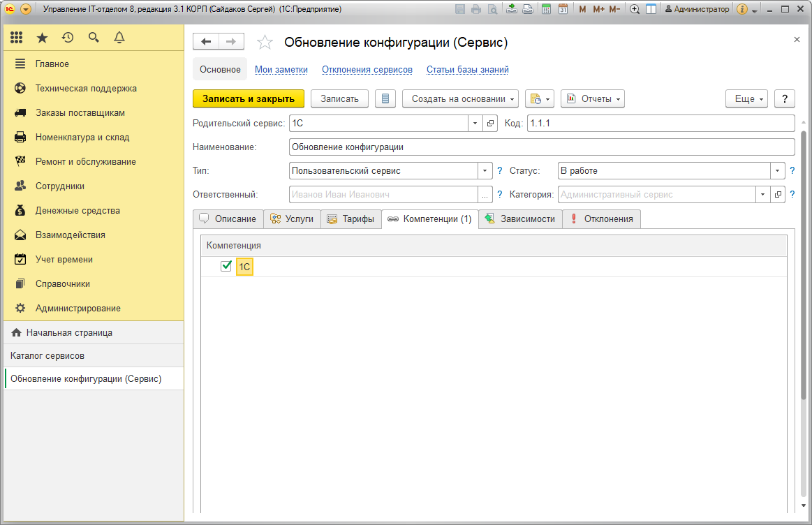The height and width of the screenshot is (525, 812).
Task: Click the Наименование input field
Action: 542,147
